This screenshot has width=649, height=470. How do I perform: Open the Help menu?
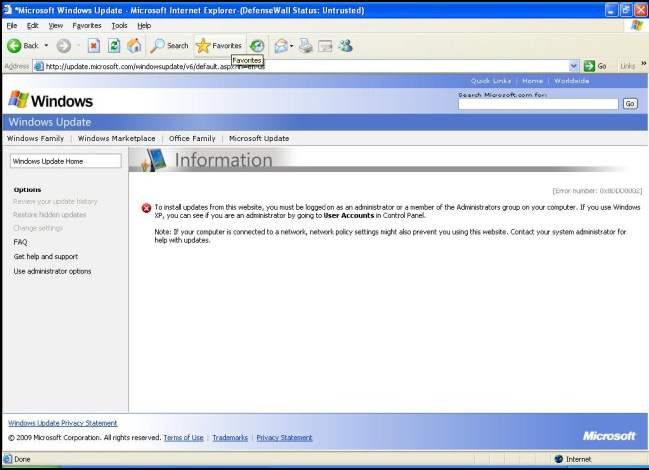(144, 26)
